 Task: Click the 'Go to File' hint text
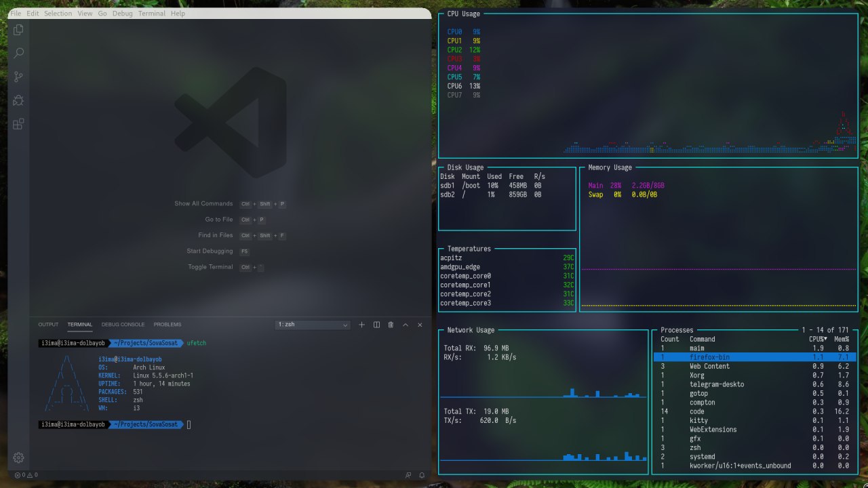[219, 220]
